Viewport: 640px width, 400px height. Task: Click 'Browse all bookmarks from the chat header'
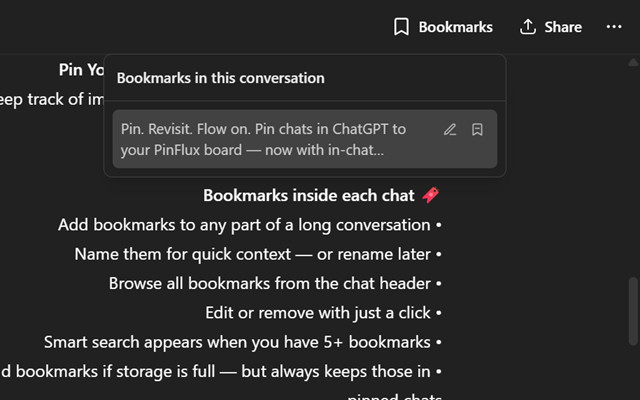(x=270, y=283)
